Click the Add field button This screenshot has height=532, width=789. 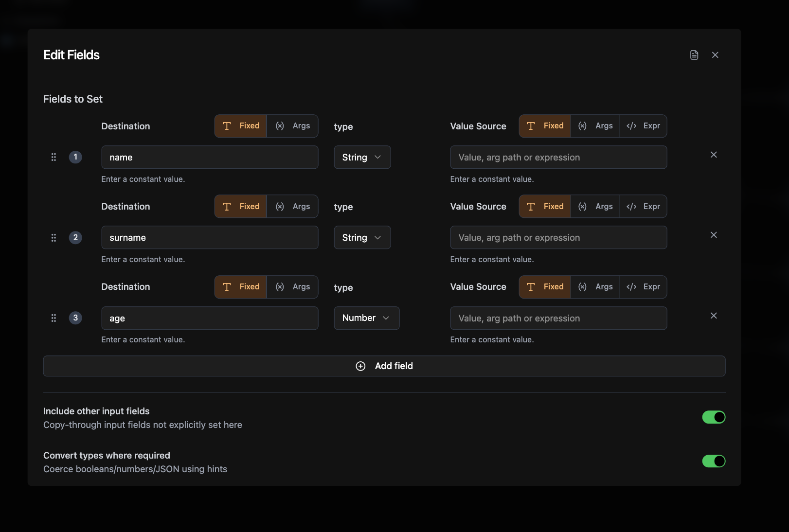(x=384, y=366)
